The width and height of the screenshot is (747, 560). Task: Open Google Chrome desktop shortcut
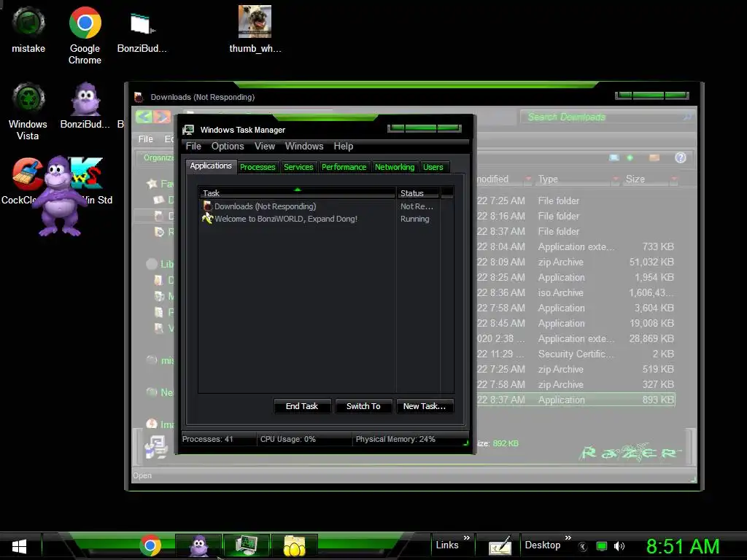[x=85, y=35]
